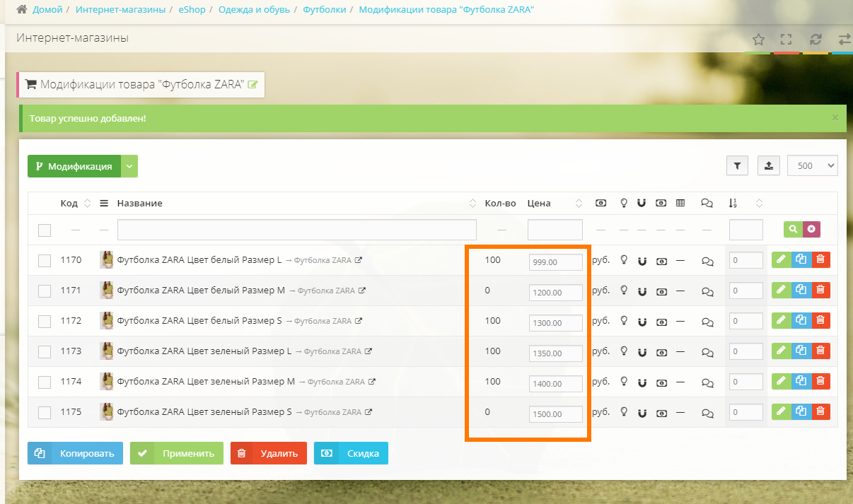Click magnet icon in row 1171

point(642,291)
